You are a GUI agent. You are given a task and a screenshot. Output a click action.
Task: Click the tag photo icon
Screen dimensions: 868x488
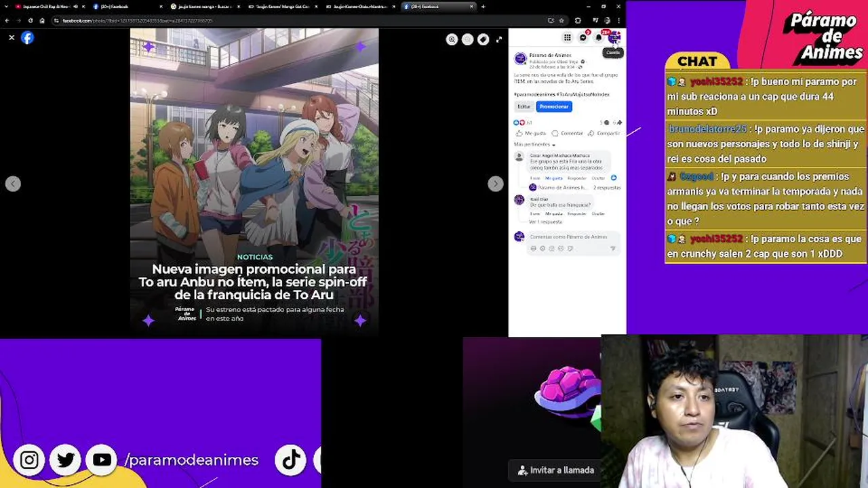483,39
